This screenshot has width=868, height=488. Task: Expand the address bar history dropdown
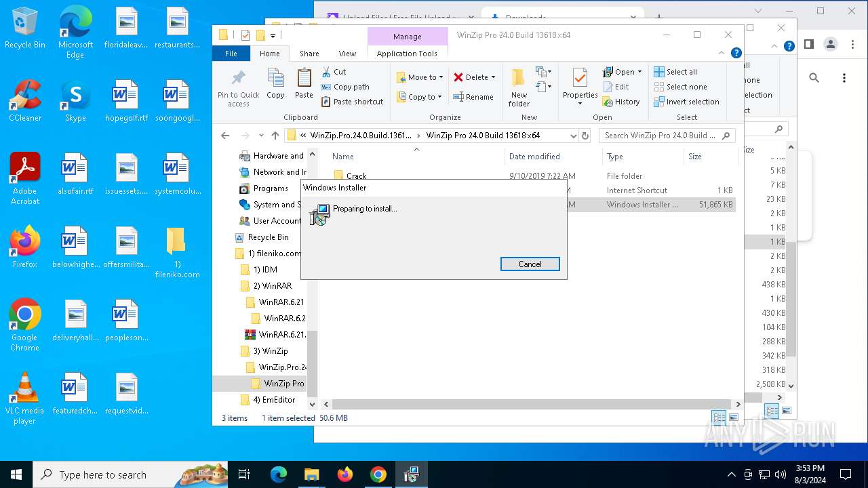573,136
